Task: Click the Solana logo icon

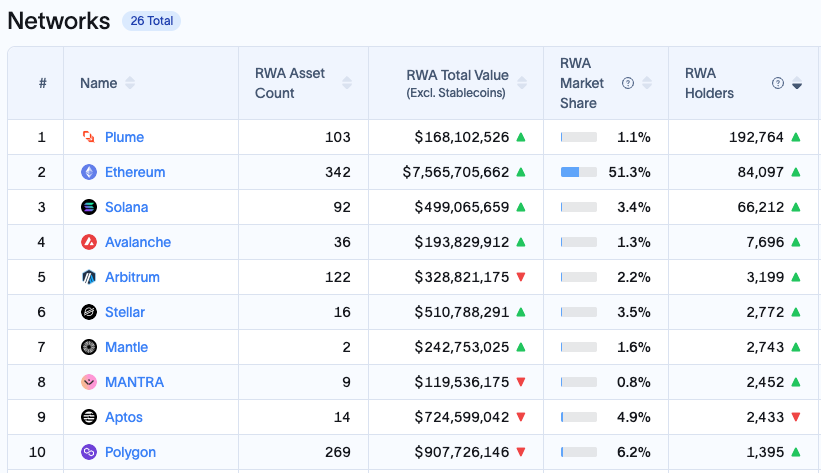Action: click(89, 207)
